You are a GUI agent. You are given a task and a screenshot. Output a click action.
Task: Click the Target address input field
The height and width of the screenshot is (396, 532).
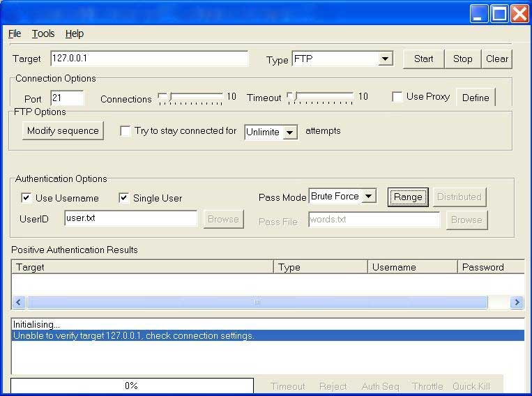[149, 59]
